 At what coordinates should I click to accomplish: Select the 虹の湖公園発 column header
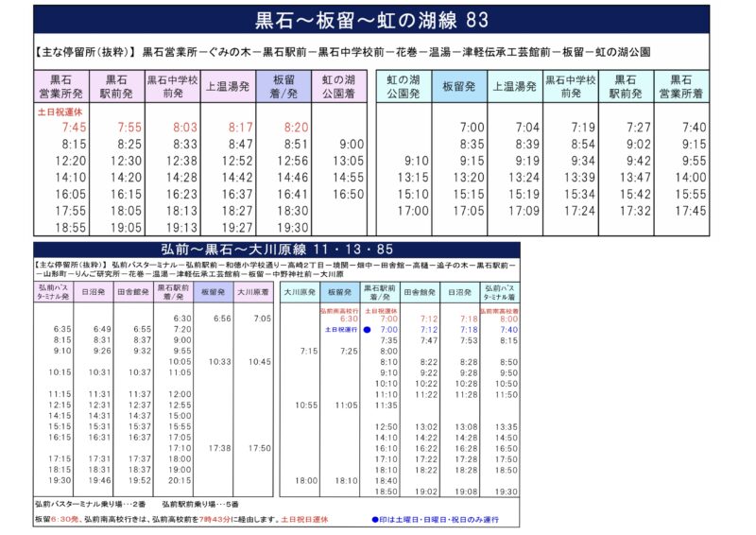pos(404,87)
